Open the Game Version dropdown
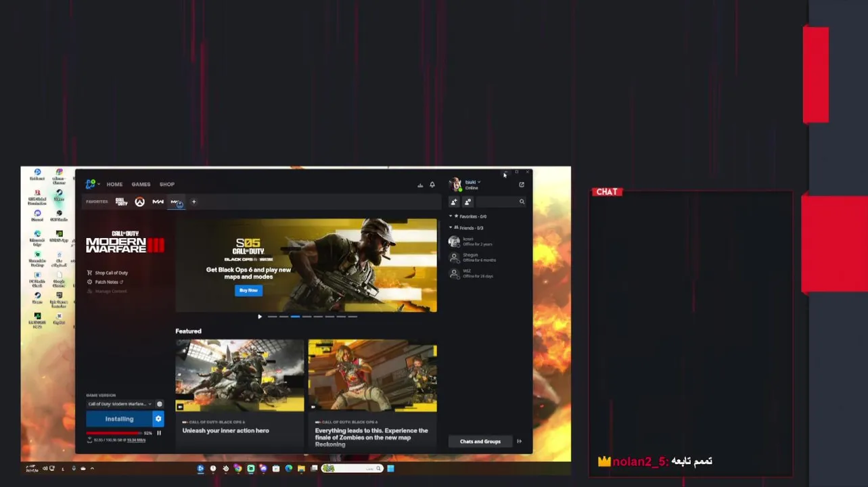 [x=120, y=404]
